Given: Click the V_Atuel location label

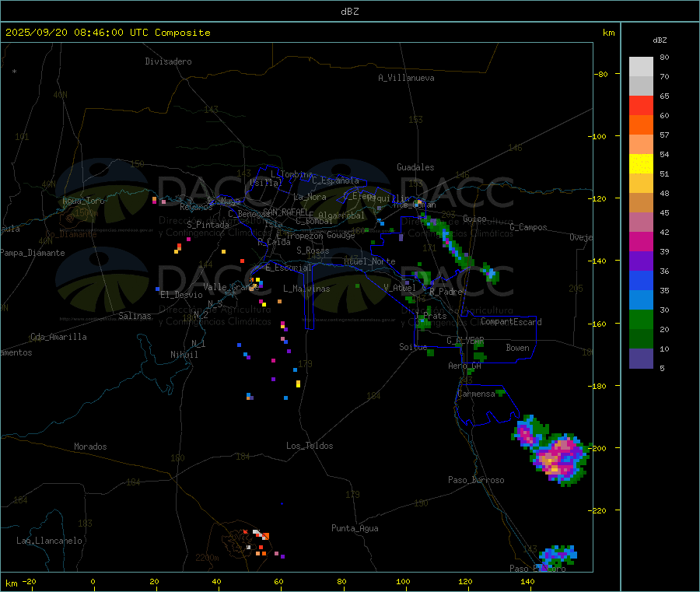Looking at the screenshot, I should 400,288.
